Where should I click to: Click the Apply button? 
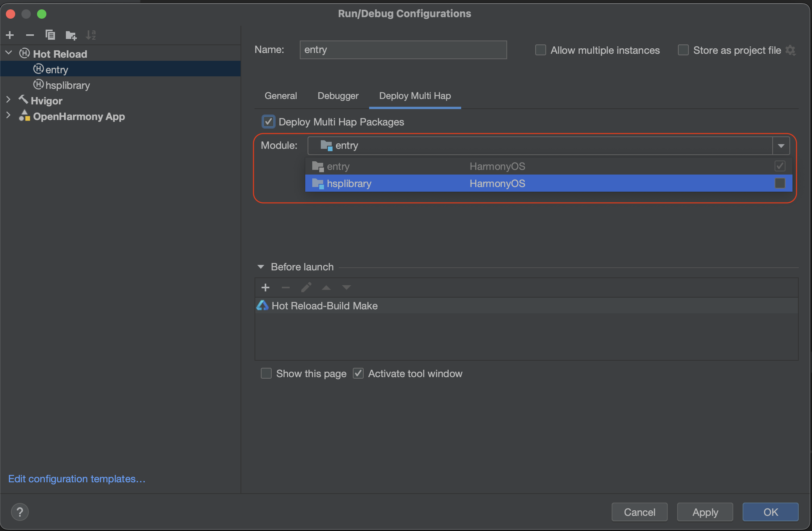coord(705,512)
